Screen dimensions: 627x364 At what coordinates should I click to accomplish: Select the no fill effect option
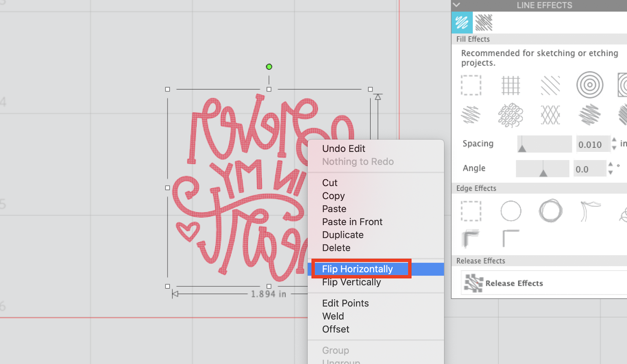coord(471,85)
